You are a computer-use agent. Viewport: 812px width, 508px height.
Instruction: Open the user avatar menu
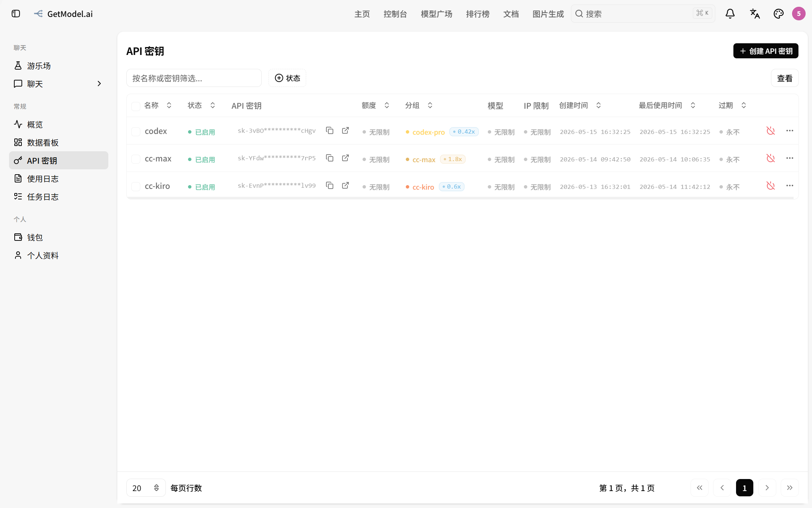pos(799,14)
